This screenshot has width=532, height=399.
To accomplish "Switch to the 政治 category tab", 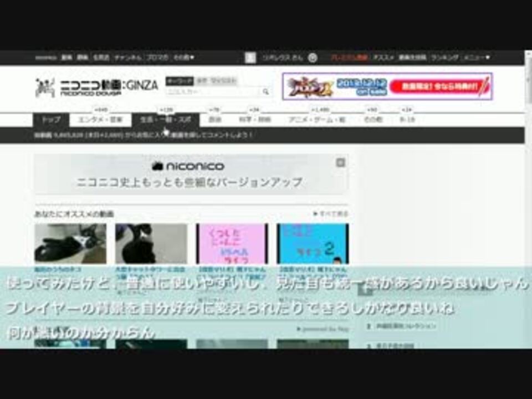I will [x=215, y=120].
